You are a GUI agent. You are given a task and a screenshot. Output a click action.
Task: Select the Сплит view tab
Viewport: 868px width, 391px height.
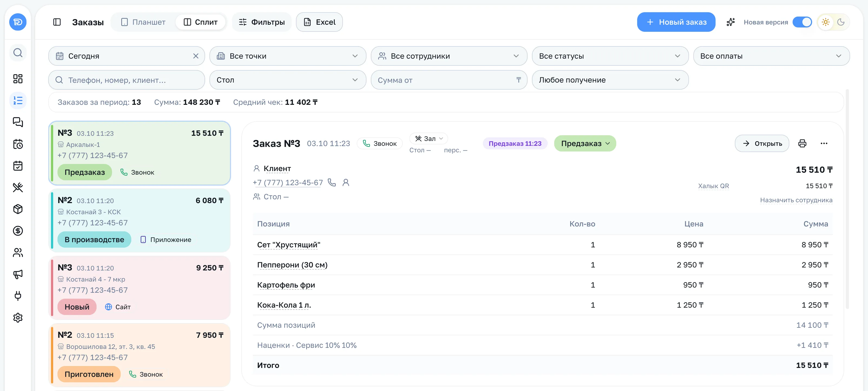click(x=200, y=22)
